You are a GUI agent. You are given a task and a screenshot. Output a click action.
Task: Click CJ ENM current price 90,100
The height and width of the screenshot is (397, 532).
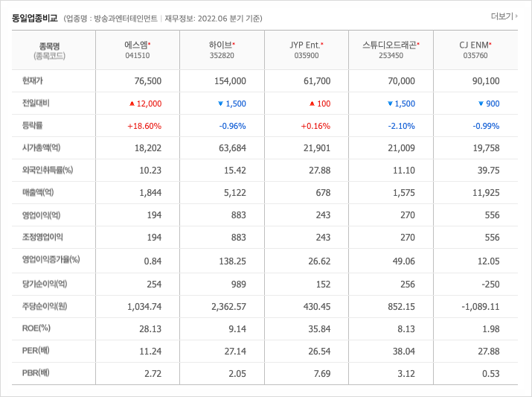click(x=486, y=81)
